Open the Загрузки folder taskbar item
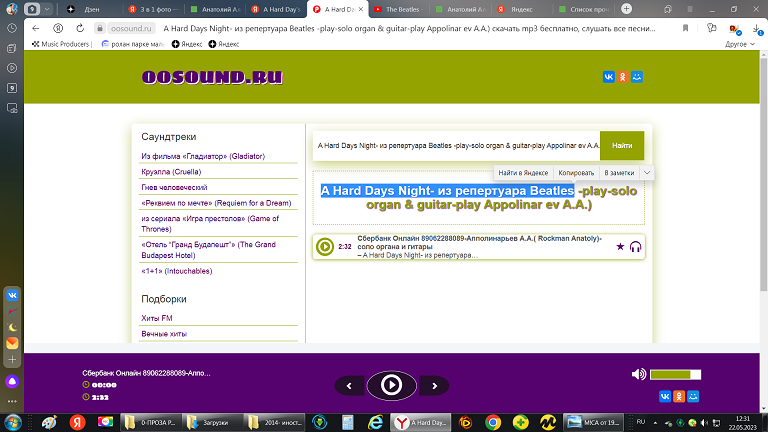 click(212, 422)
